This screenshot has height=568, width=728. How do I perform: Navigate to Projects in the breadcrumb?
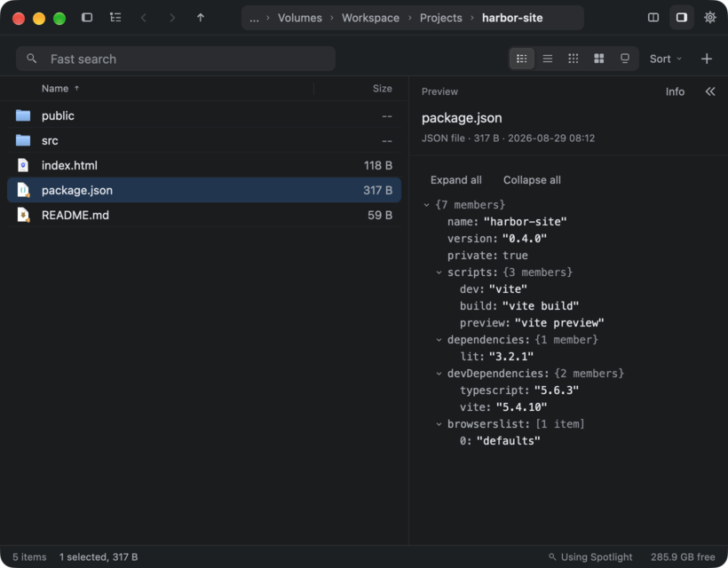point(441,18)
